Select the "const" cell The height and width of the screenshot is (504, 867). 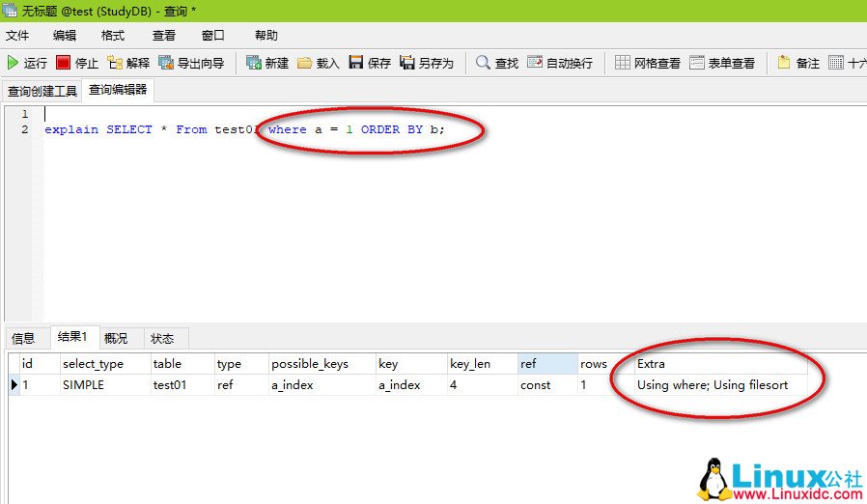tap(547, 384)
